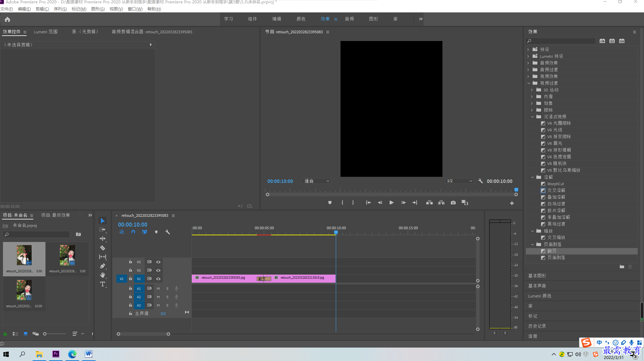Image resolution: width=644 pixels, height=361 pixels.
Task: Click the Mark Out bracket
Action: point(353,203)
